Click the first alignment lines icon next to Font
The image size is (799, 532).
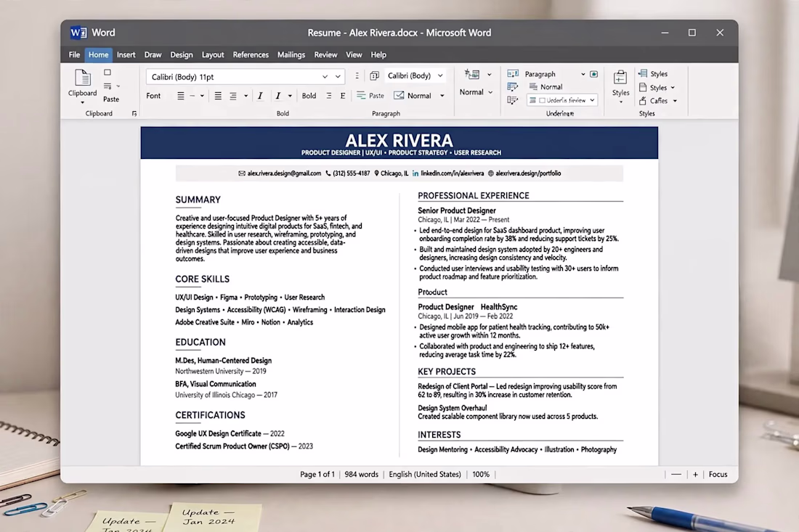(x=180, y=96)
